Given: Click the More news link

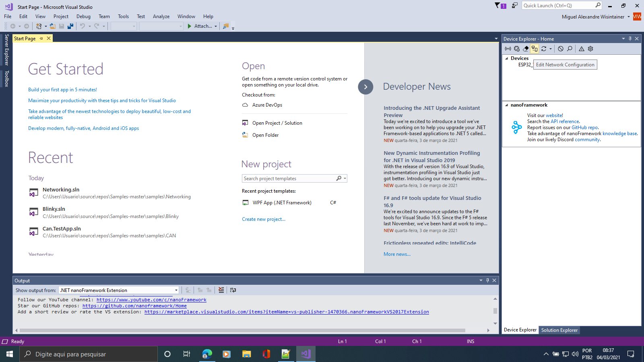Looking at the screenshot, I should (x=397, y=254).
